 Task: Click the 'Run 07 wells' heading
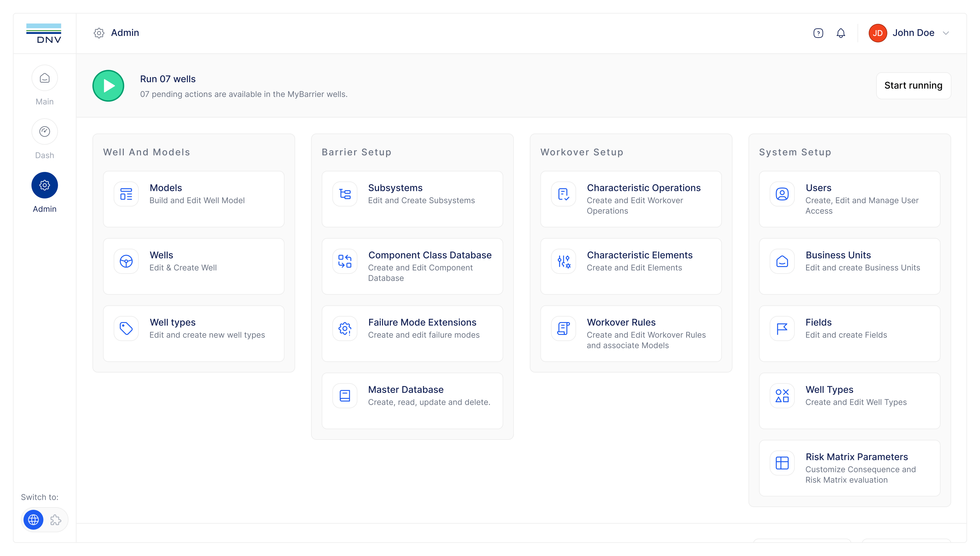point(168,79)
